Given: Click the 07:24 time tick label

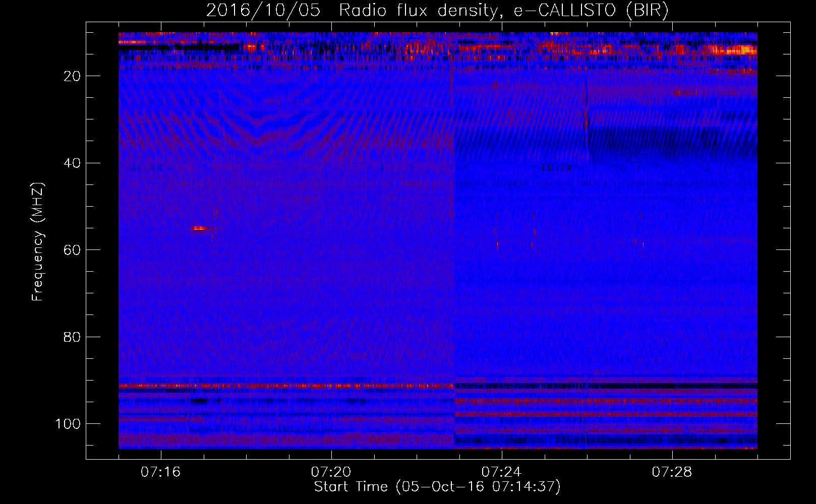Looking at the screenshot, I should click(501, 472).
